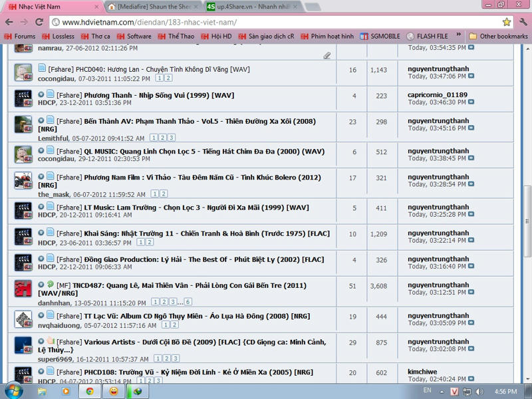The width and height of the screenshot is (532, 399).
Task: View profile of last poster kimchiwe
Action: [x=422, y=372]
